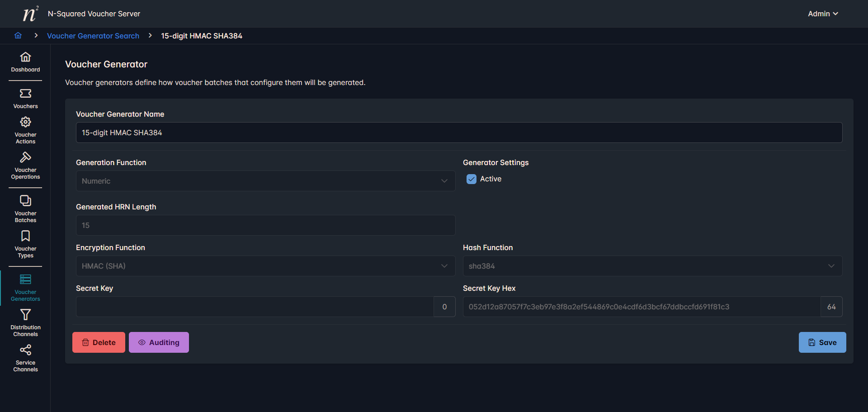Open the Hash Function sha384 dropdown
Viewport: 868px width, 412px height.
coord(652,266)
